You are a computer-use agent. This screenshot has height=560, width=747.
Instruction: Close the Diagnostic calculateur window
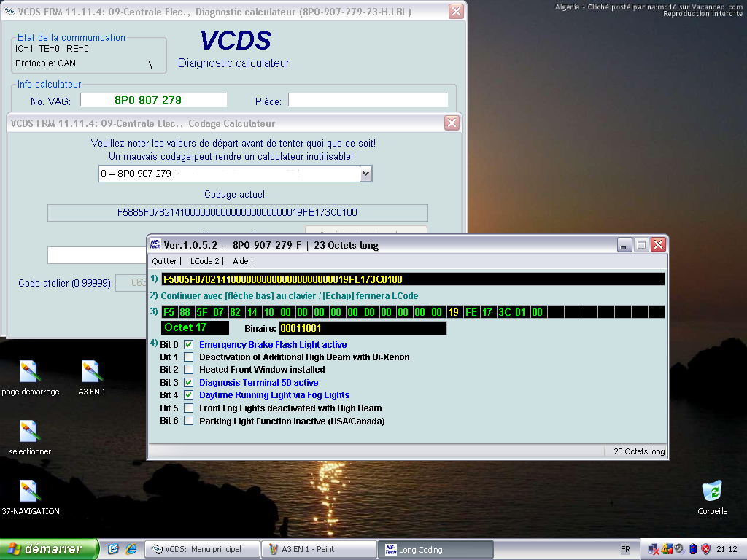(456, 12)
